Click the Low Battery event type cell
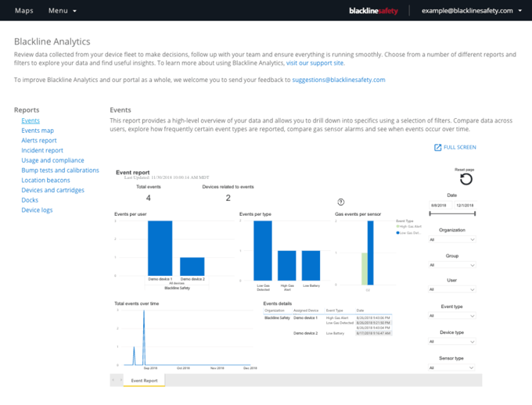The width and height of the screenshot is (532, 405). point(335,333)
